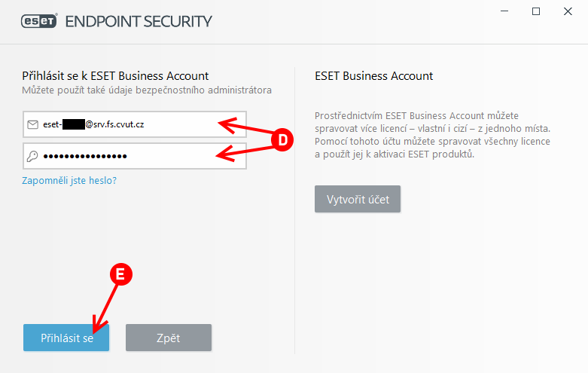
Task: Click the ENDPOINT SECURITY title text
Action: 139,21
